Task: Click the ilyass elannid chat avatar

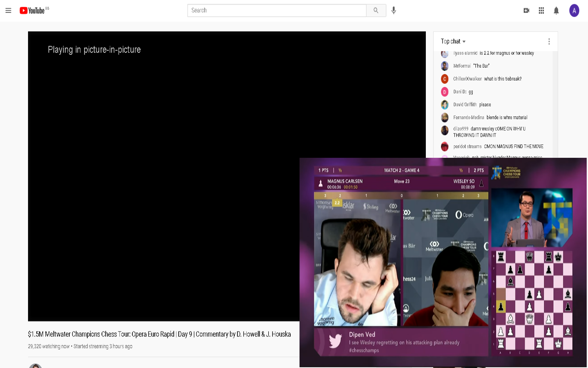Action: click(x=445, y=53)
